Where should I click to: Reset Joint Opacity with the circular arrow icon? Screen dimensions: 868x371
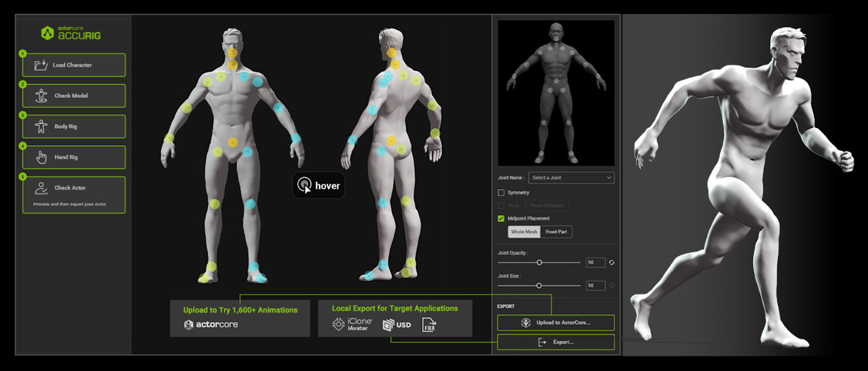click(x=611, y=262)
